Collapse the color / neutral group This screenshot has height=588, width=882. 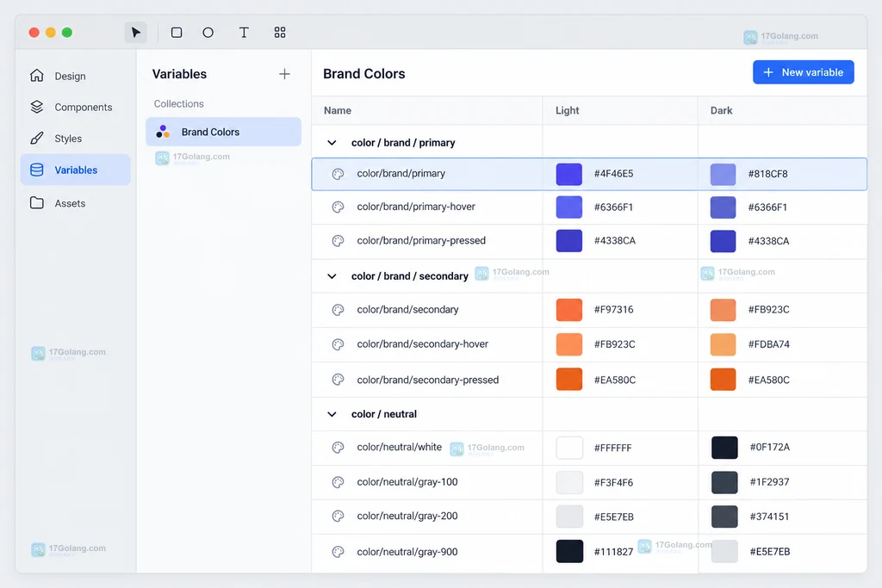coord(332,414)
